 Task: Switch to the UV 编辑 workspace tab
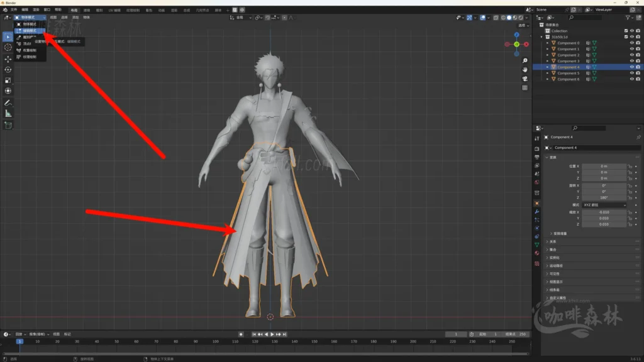tap(115, 10)
